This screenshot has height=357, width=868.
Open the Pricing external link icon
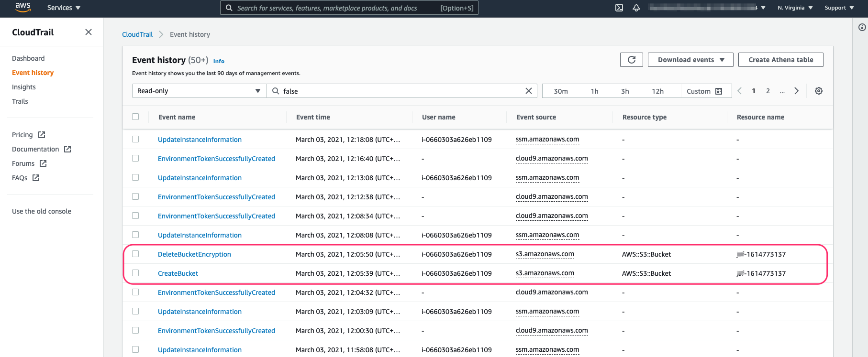click(42, 135)
